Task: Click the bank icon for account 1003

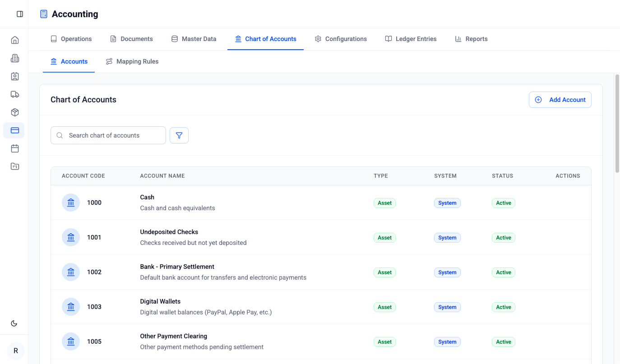Action: pos(71,307)
